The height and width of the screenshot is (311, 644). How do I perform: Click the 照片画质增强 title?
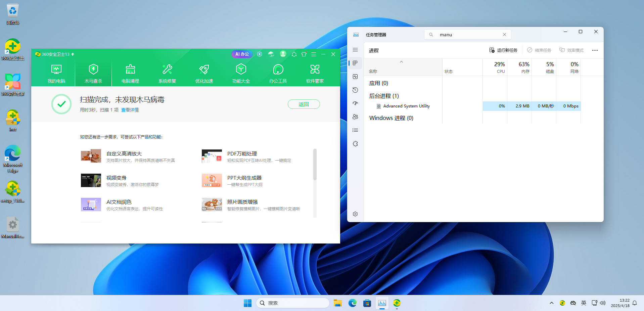pos(242,202)
